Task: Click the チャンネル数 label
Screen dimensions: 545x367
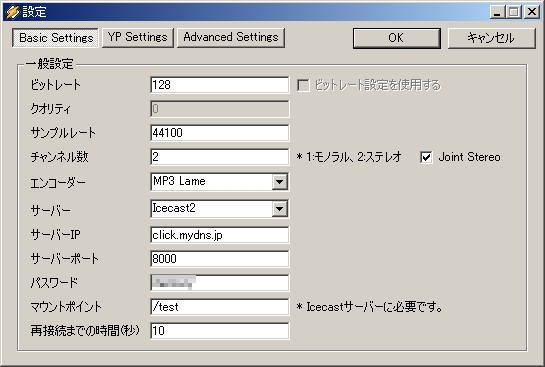Action: coord(59,157)
